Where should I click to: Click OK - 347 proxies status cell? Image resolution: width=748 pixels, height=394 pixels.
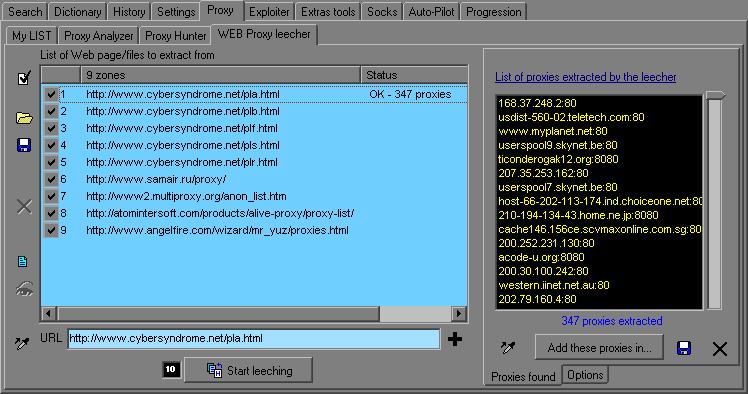[410, 94]
